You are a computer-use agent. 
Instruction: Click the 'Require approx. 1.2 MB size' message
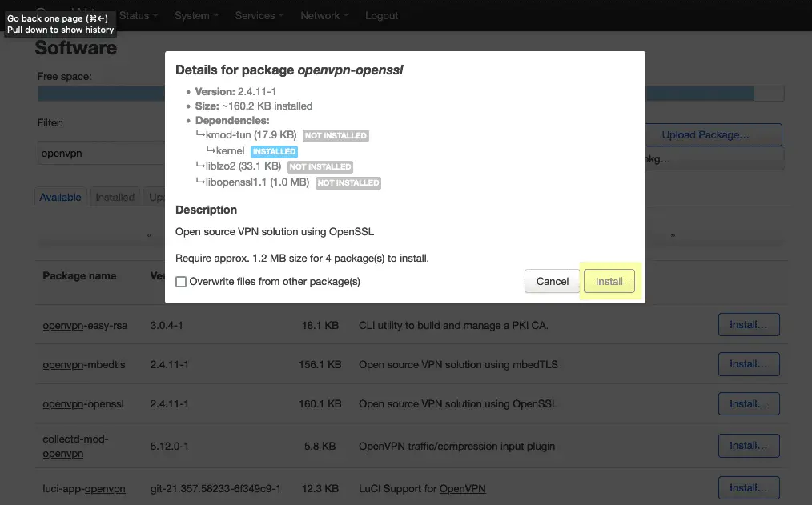pyautogui.click(x=302, y=259)
